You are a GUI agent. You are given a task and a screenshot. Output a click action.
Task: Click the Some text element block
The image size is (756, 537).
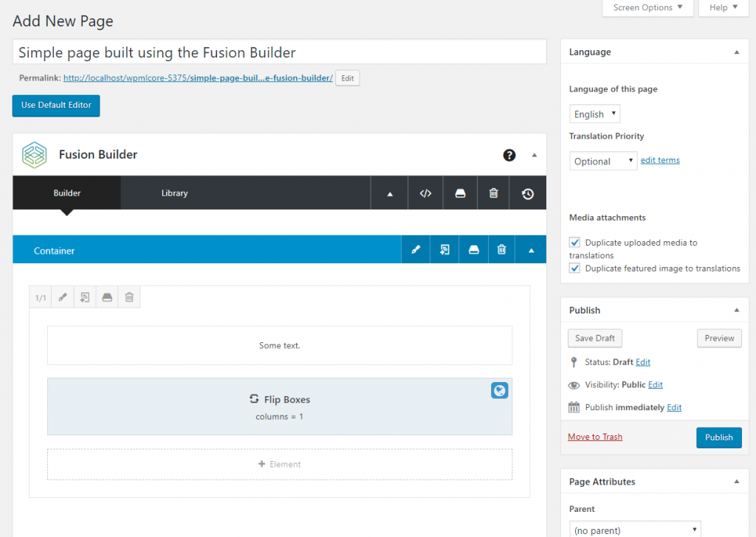click(280, 345)
